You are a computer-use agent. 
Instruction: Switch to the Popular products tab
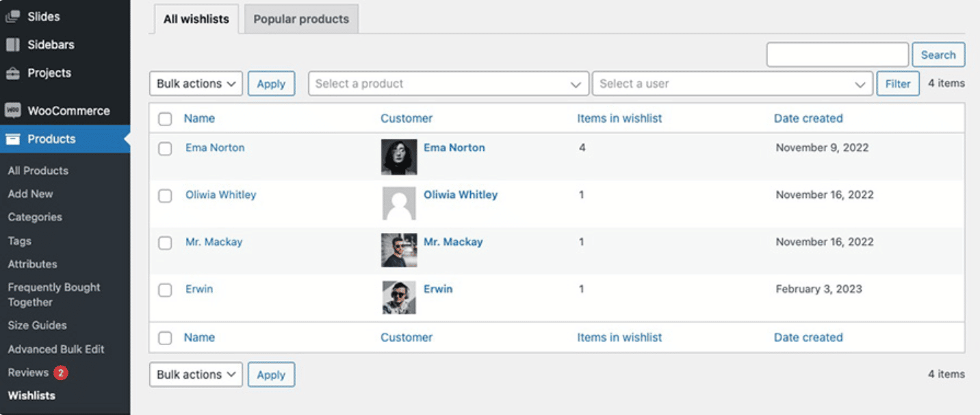(x=301, y=19)
